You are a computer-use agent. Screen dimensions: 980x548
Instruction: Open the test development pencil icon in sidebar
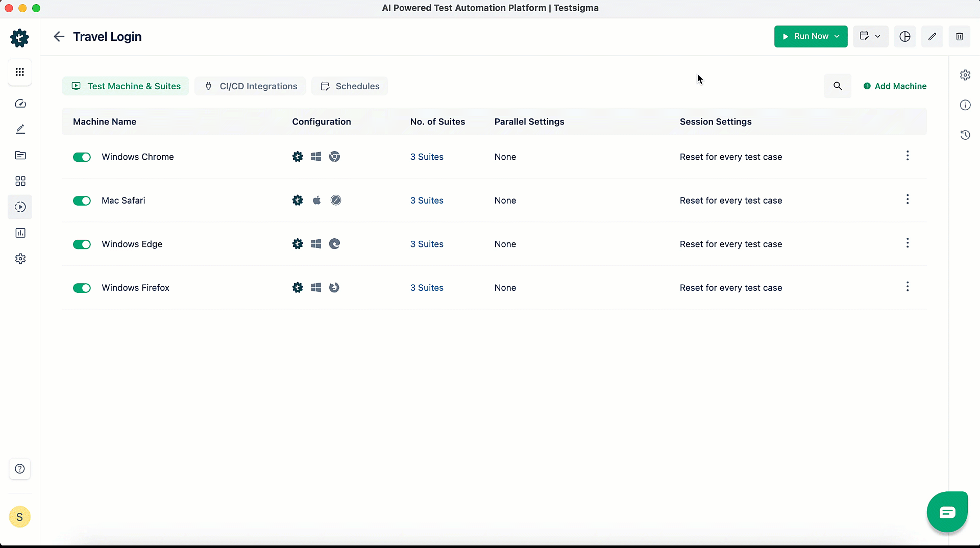click(20, 130)
